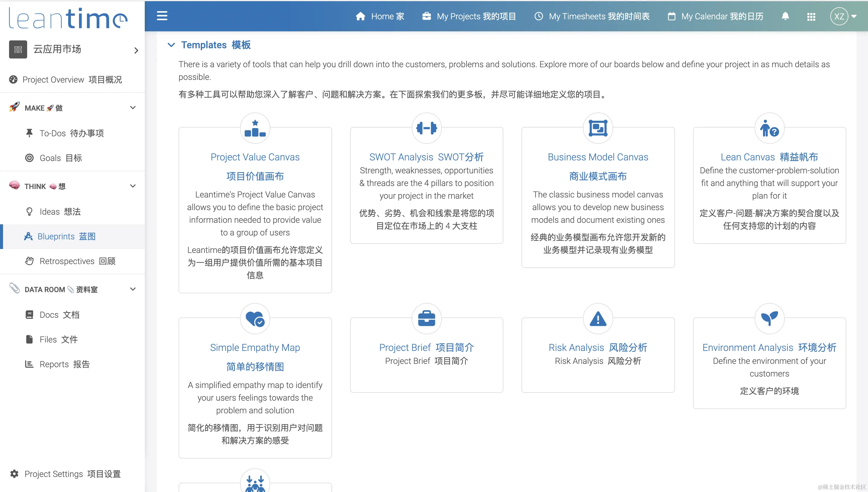Click the DATA ROOM 资料室 section header
This screenshot has width=868, height=492.
72,289
